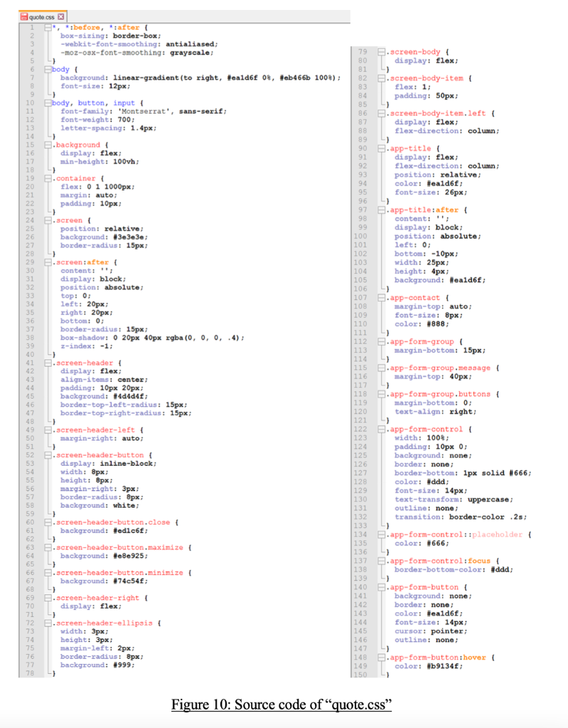Click 'z-index: -1;' text
The image size is (568, 728).
tap(87, 346)
